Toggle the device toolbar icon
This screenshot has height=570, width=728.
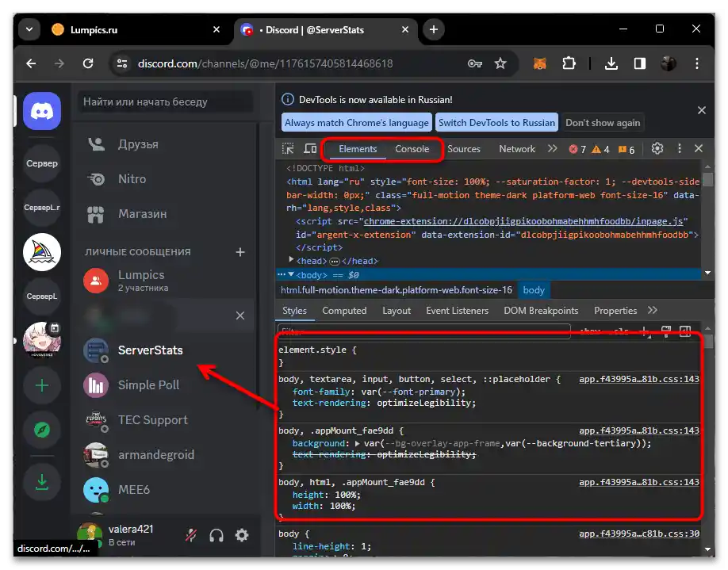(x=310, y=149)
